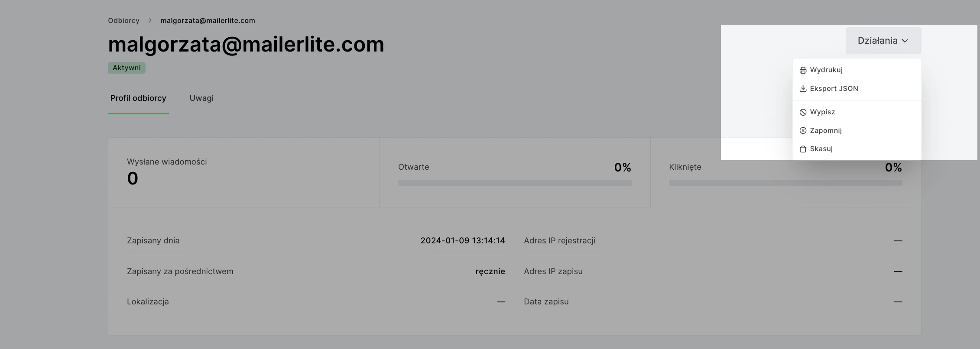Select Wydrukuj from the actions menu
The height and width of the screenshot is (349, 980).
click(x=826, y=70)
